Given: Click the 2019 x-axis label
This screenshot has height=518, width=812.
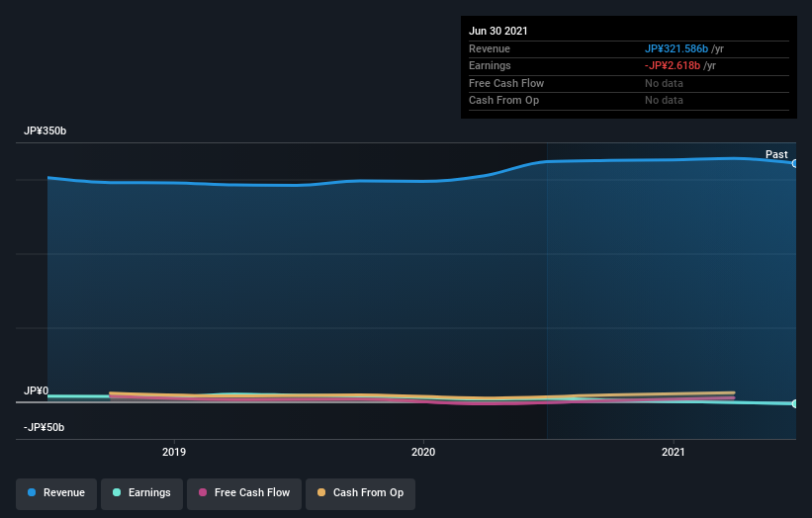Looking at the screenshot, I should (174, 452).
